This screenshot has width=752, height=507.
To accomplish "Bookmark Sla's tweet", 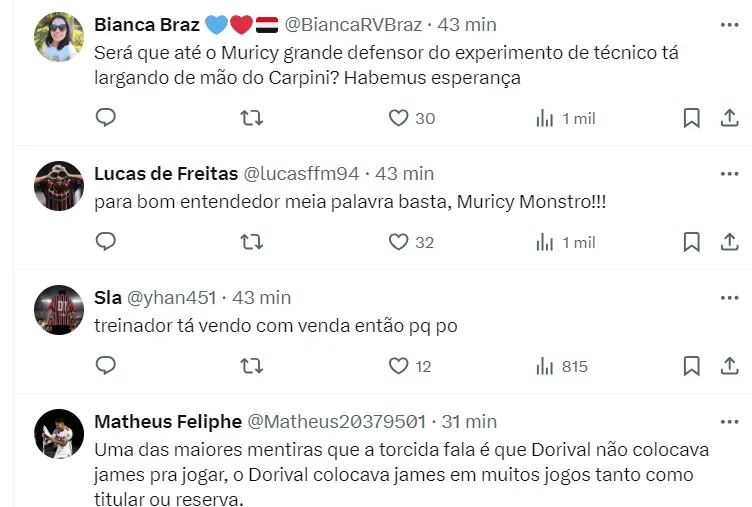I will [691, 366].
